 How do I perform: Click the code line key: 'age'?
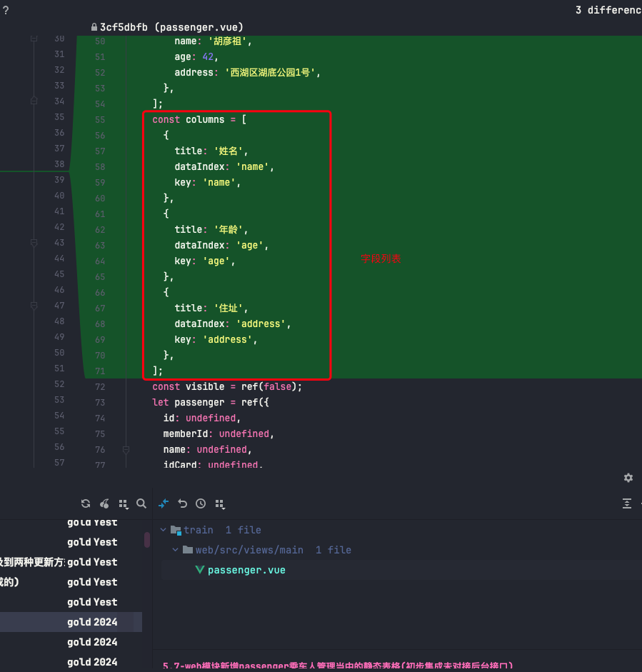(x=205, y=261)
